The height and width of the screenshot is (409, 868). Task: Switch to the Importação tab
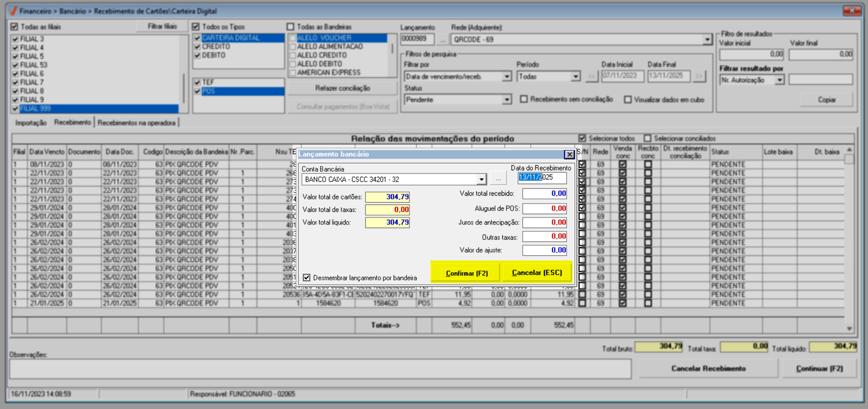tap(31, 123)
